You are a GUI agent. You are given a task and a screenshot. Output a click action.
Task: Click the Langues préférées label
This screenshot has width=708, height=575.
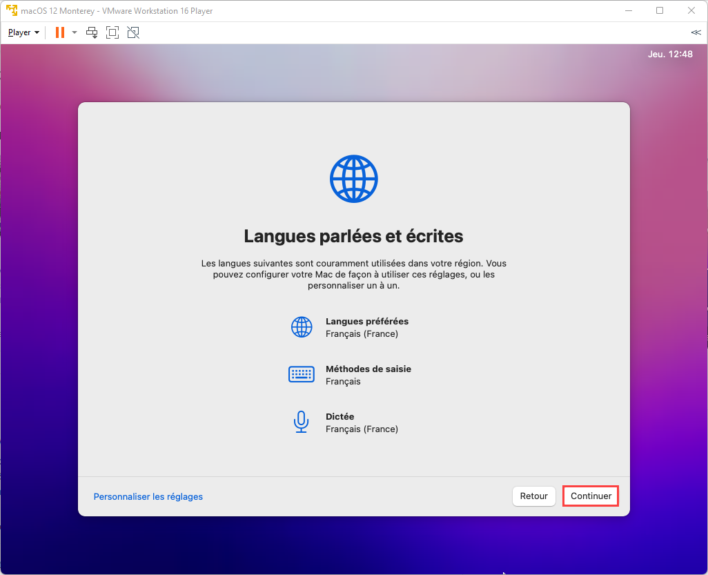coord(367,321)
